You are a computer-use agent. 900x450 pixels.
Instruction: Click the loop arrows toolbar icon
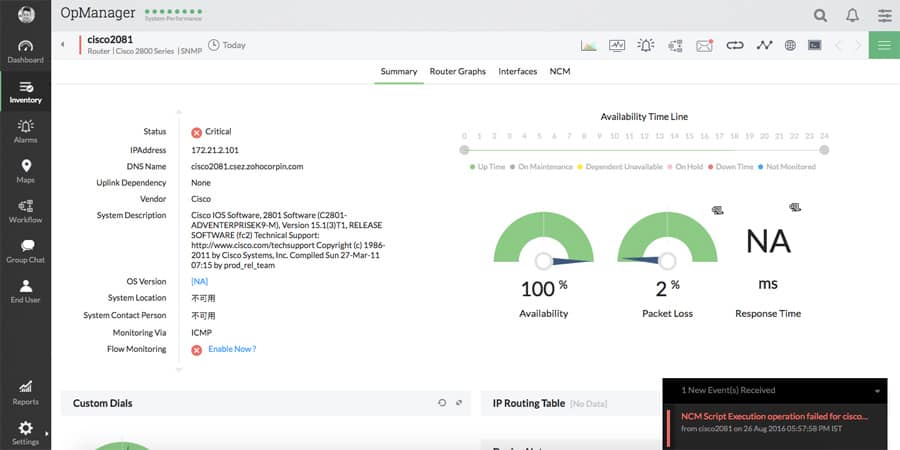click(735, 45)
